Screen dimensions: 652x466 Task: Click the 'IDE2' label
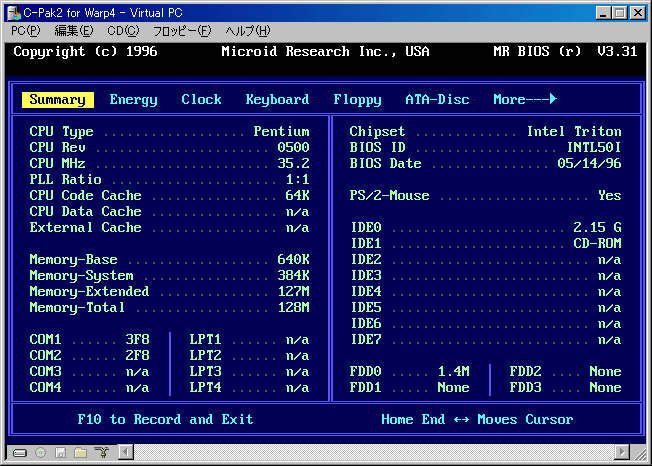[x=366, y=259]
